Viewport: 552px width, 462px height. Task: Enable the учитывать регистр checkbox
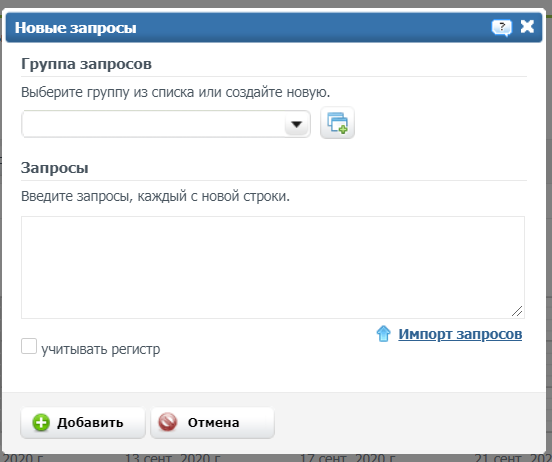click(29, 346)
